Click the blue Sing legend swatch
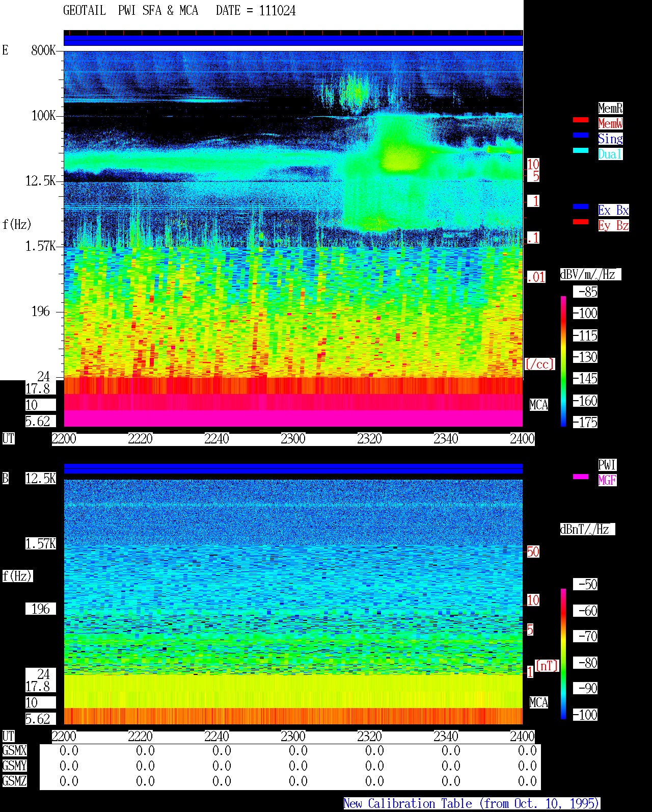 point(581,136)
